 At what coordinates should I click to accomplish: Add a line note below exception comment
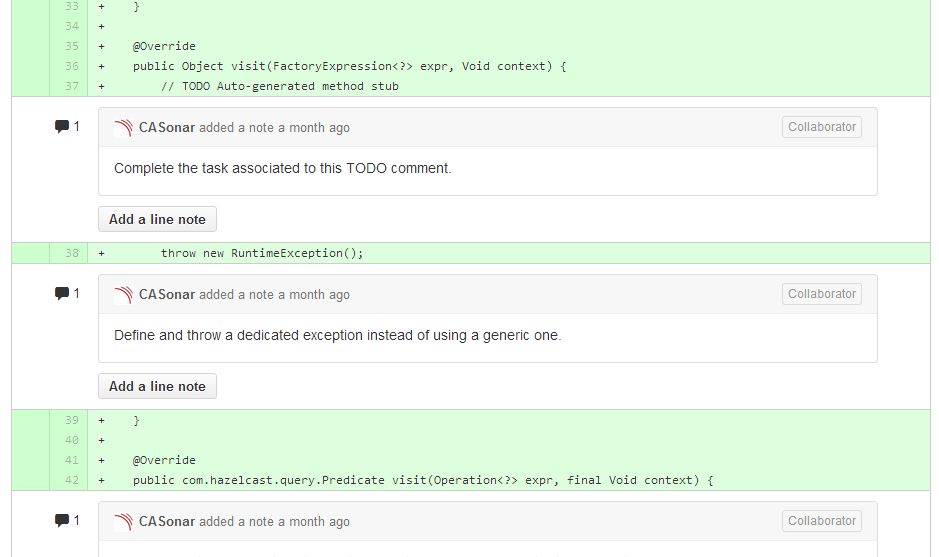tap(157, 387)
